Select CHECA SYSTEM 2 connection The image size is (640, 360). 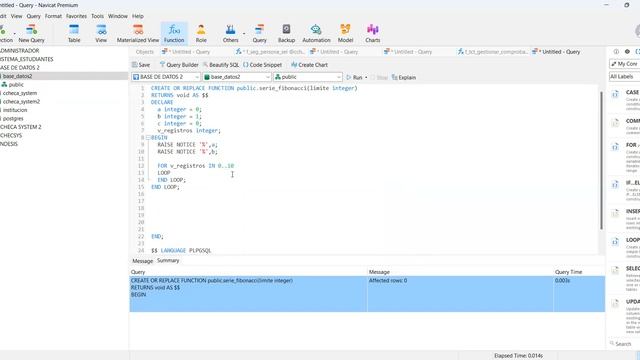pyautogui.click(x=21, y=127)
